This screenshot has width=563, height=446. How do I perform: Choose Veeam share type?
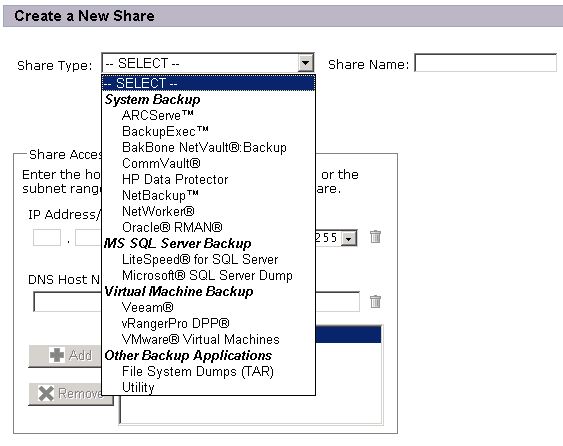click(208, 307)
